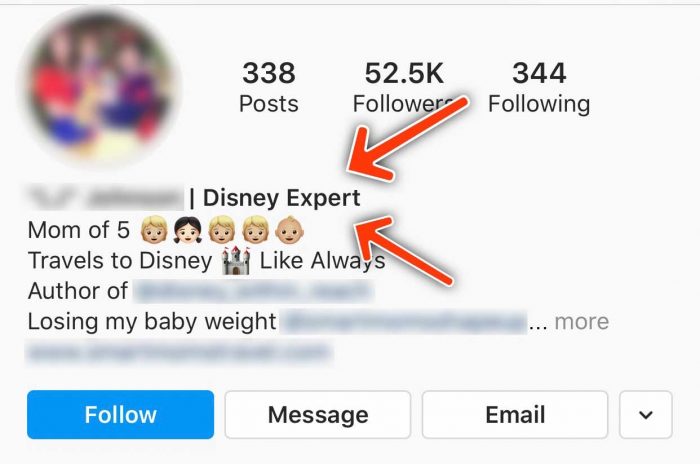This screenshot has width=700, height=464.
Task: Open the blurred profile picture
Action: [x=100, y=86]
